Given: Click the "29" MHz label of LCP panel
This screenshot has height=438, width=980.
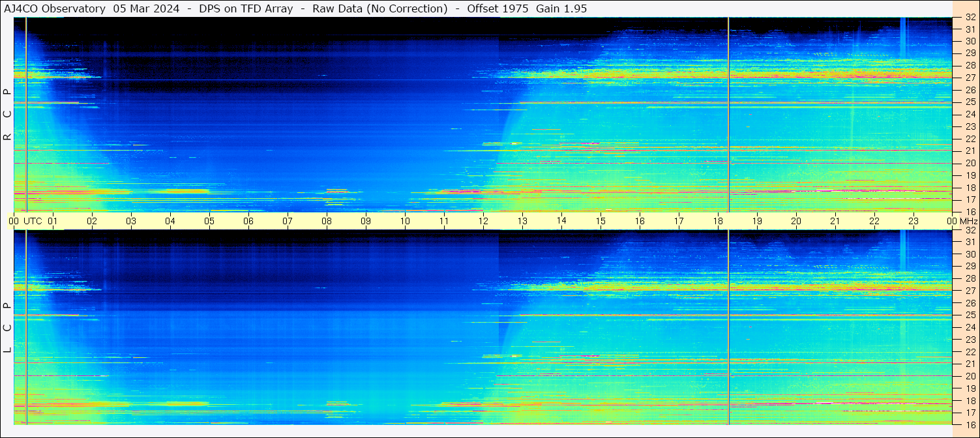Looking at the screenshot, I should (970, 267).
